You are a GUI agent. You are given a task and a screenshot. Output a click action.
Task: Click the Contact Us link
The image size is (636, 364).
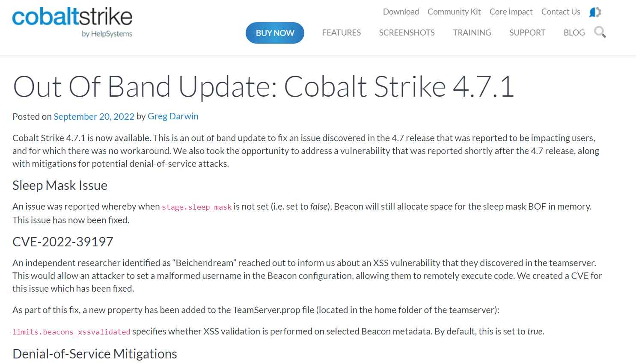(560, 12)
